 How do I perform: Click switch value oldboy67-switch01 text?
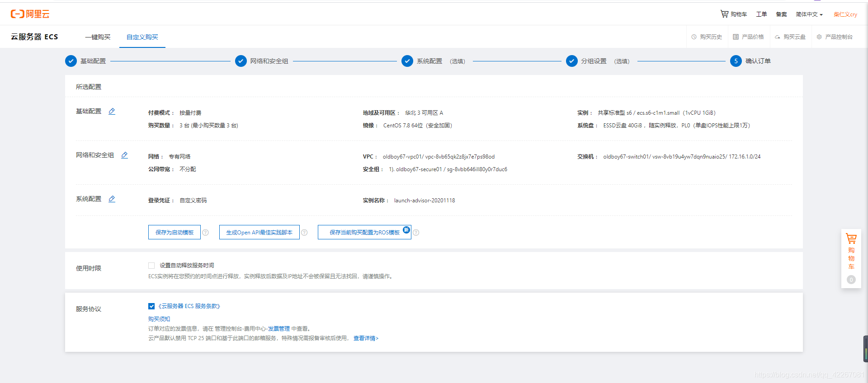tap(626, 157)
